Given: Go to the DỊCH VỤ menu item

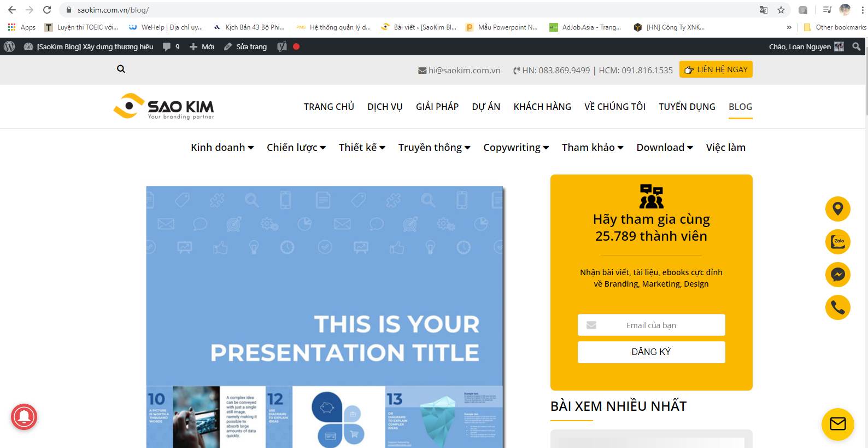Looking at the screenshot, I should (x=385, y=107).
